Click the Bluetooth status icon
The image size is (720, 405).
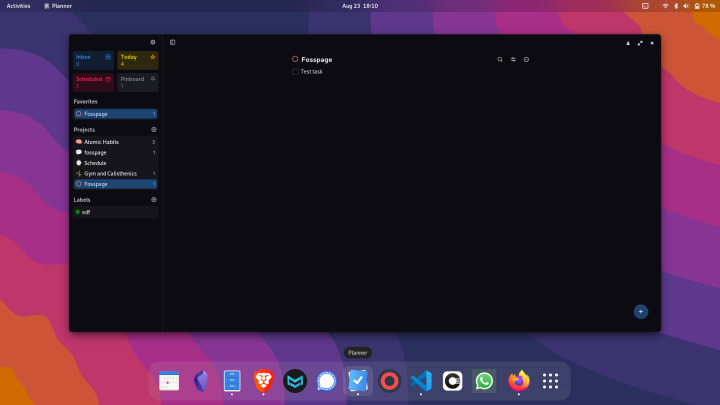coord(676,6)
